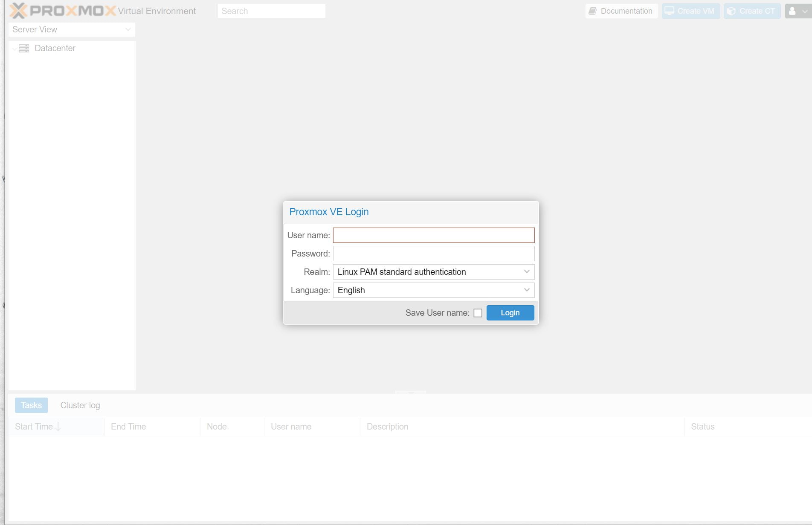This screenshot has width=812, height=525.
Task: Click the top Search box
Action: tap(271, 11)
